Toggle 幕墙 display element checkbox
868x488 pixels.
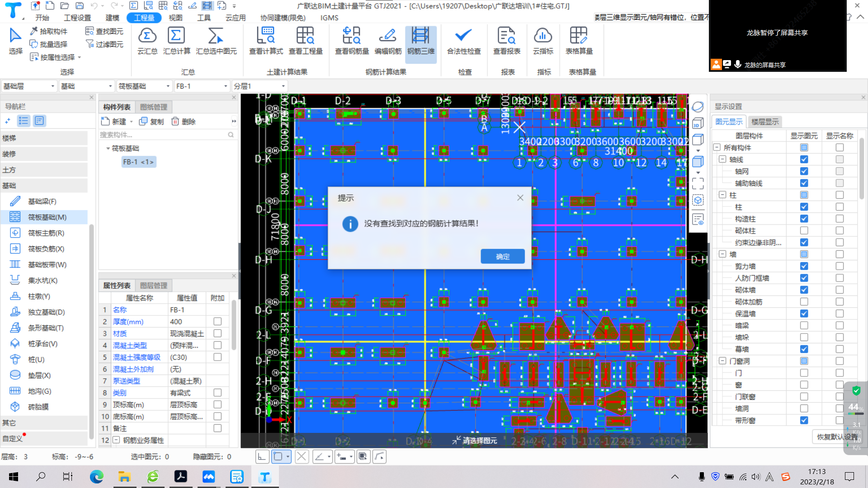804,349
